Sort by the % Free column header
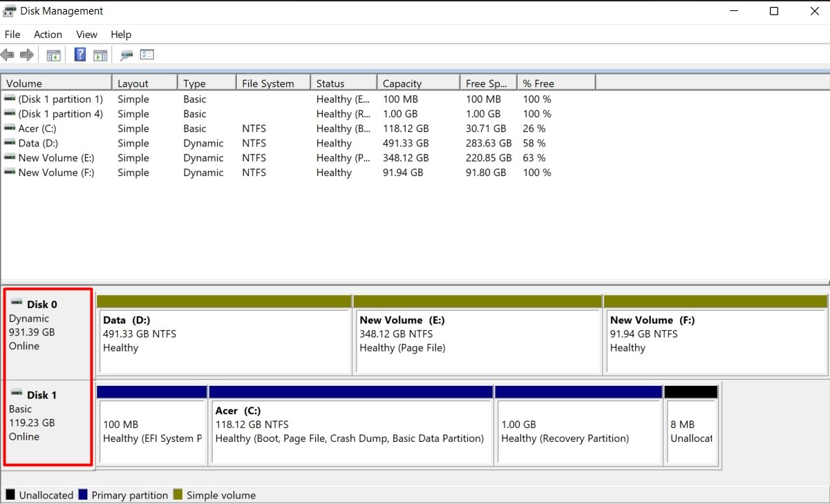Viewport: 830px width, 504px height. [x=556, y=83]
